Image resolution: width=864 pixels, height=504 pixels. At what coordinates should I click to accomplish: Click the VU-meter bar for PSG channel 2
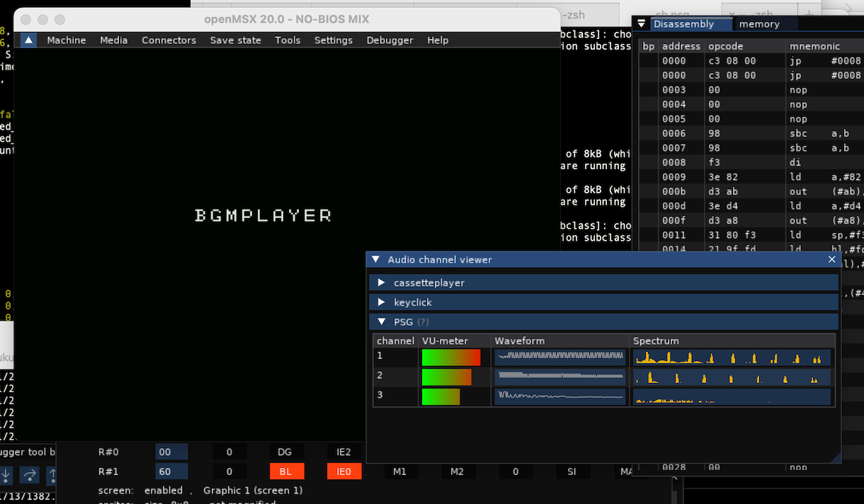click(446, 377)
